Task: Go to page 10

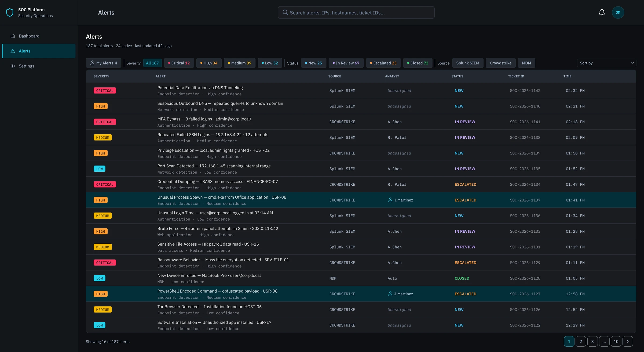Action: click(616, 341)
